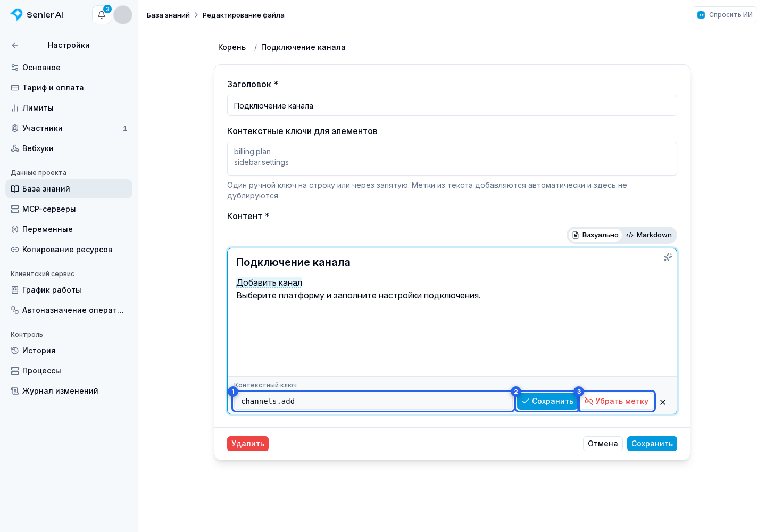Click Отмена button
This screenshot has height=532, width=766.
[603, 444]
